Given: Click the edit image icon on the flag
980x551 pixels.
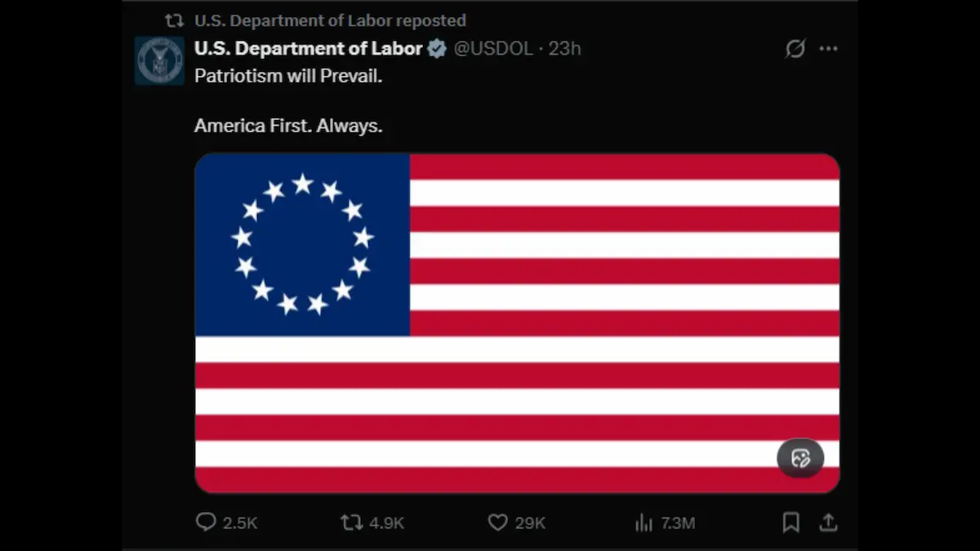Looking at the screenshot, I should pyautogui.click(x=800, y=458).
